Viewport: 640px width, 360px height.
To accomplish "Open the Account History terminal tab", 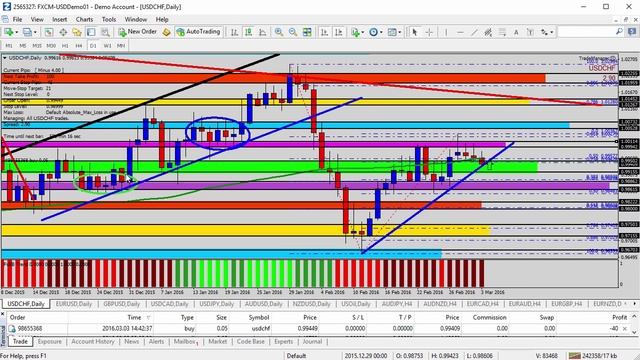I will coord(93,342).
